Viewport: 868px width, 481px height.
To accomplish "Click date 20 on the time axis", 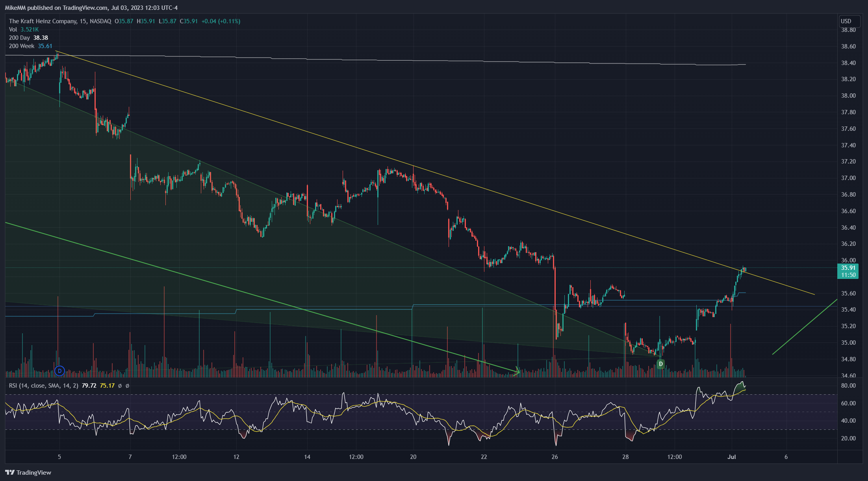I will (413, 457).
